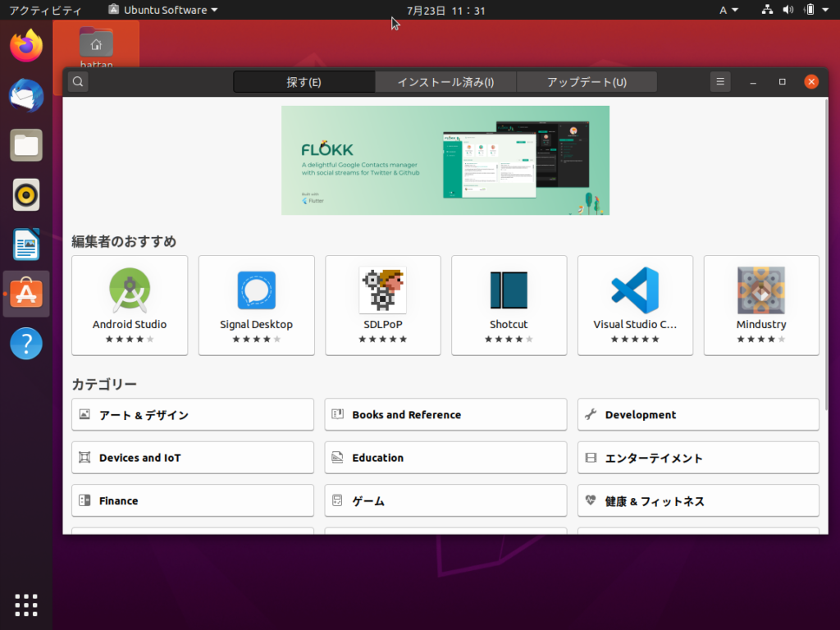Click the Finance category icon
Image resolution: width=840 pixels, height=630 pixels.
84,500
